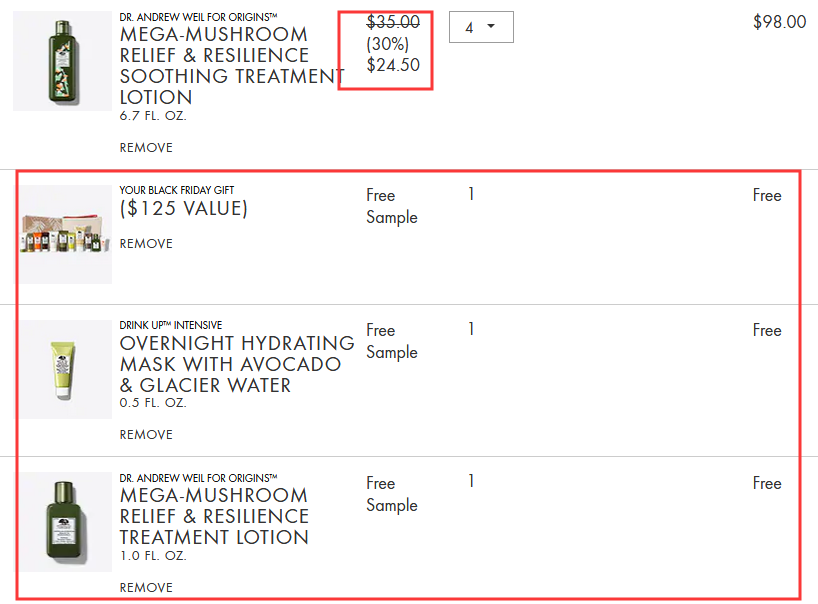Open the 6.7 oz Mega-Mushroom bottle image

click(63, 61)
